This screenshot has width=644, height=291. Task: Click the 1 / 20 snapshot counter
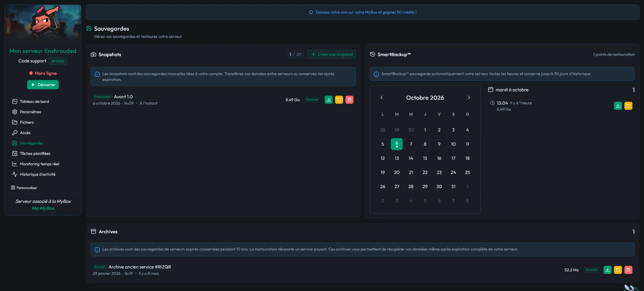[295, 54]
